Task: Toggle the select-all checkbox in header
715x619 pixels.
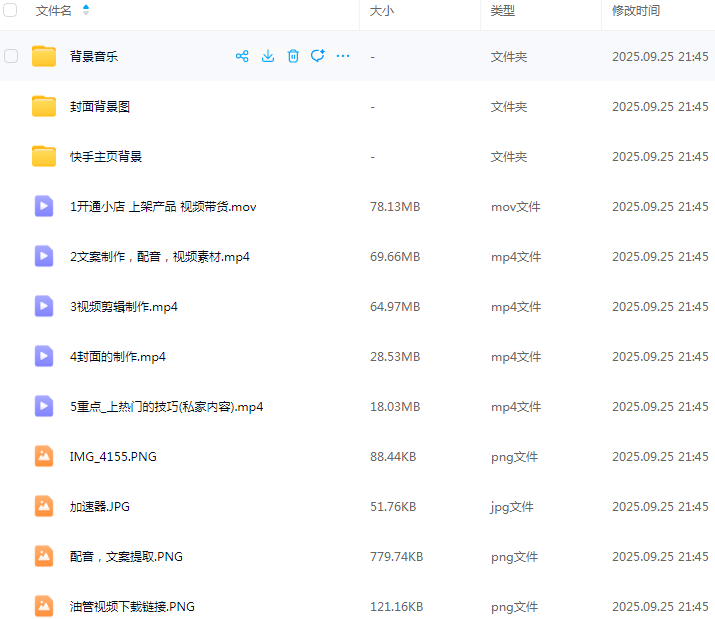Action: 11,10
